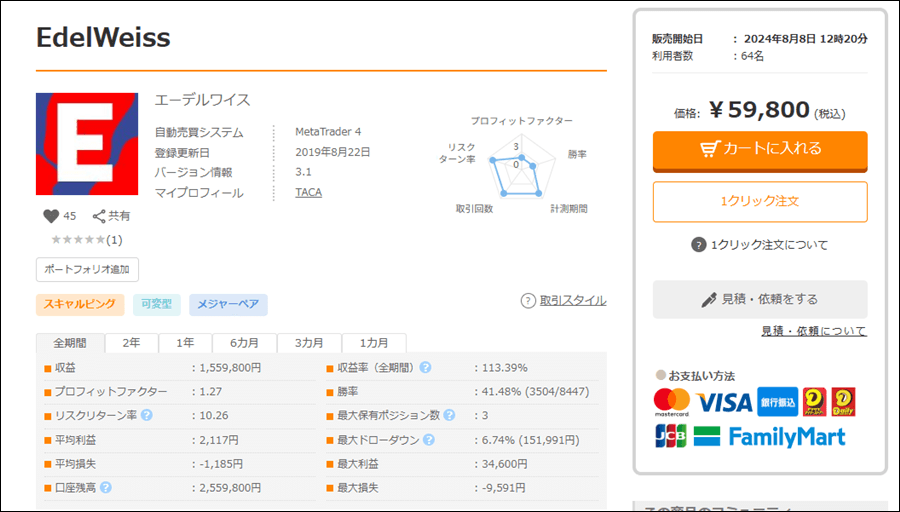Select the 全期間 tab
The width and height of the screenshot is (900, 512).
(x=70, y=343)
